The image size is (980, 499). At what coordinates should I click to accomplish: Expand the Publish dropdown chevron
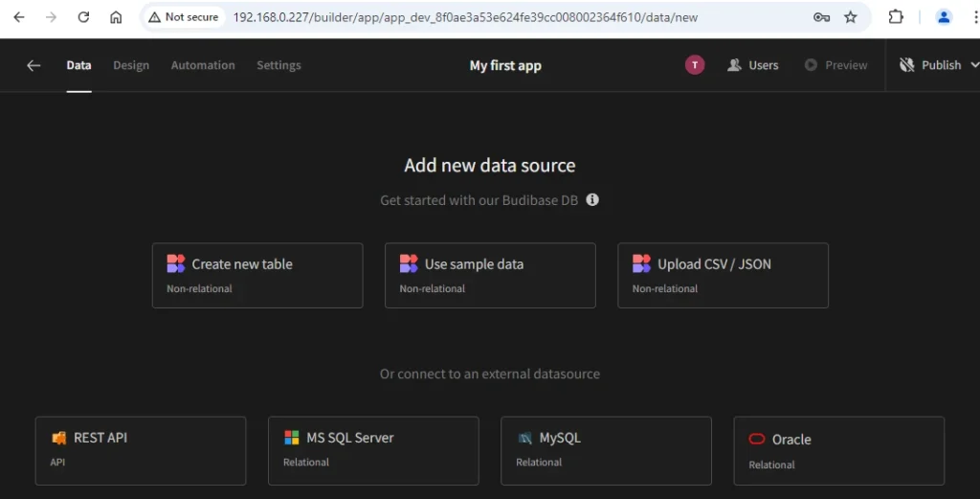tap(974, 65)
